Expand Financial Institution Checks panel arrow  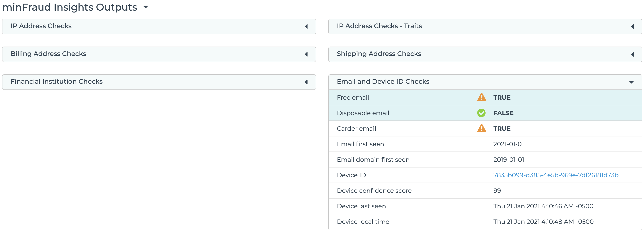306,82
